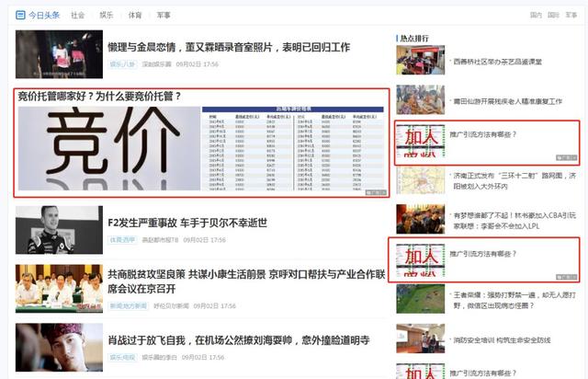The image size is (588, 379).
Task: Switch to the 娱乐 tab
Action: [x=107, y=15]
